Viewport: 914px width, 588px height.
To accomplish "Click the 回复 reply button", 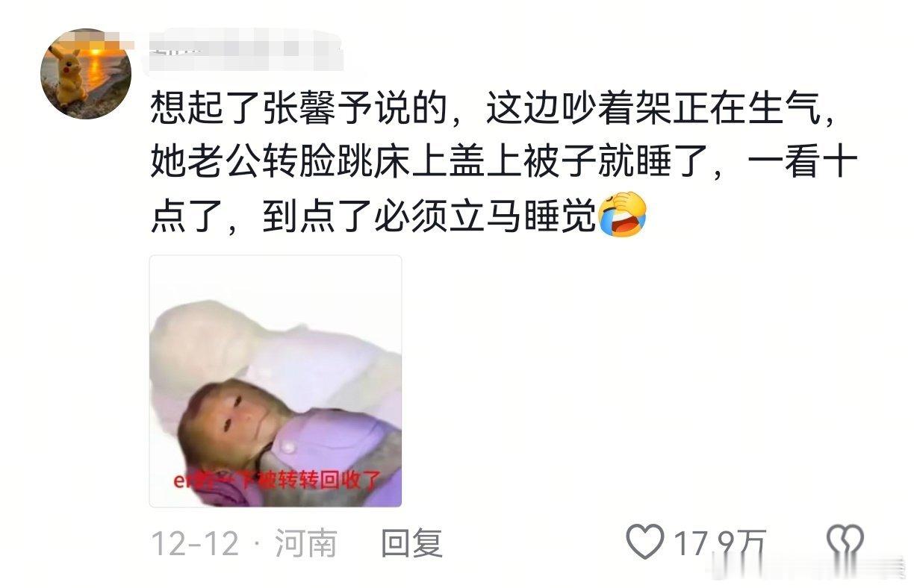I will tap(411, 542).
